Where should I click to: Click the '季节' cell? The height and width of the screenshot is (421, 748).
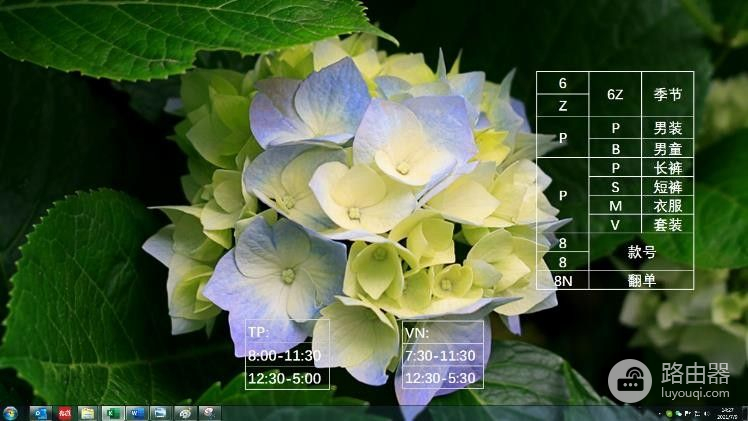(x=667, y=94)
